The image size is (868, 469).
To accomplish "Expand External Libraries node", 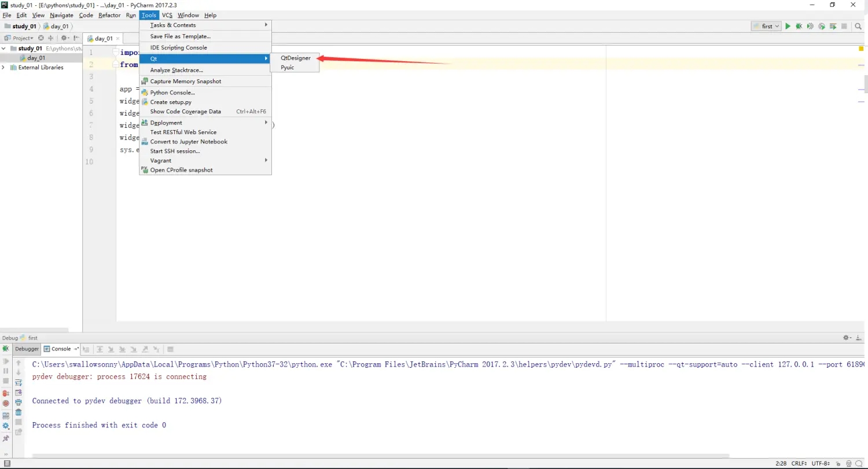I will click(x=4, y=67).
